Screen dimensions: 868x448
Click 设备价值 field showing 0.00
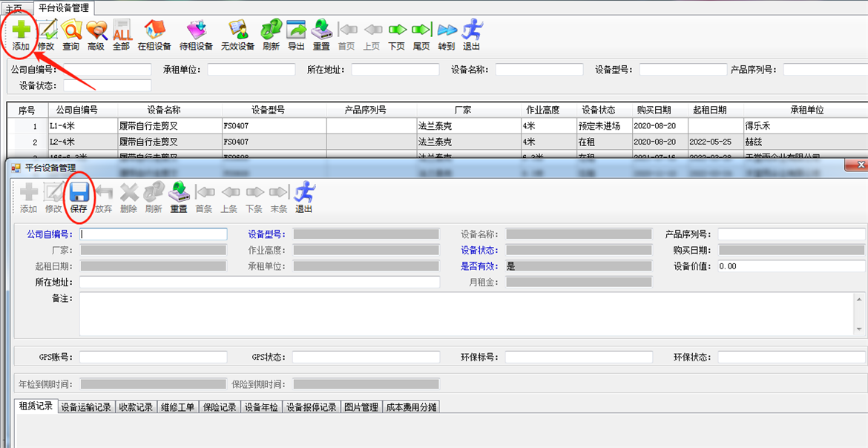791,266
